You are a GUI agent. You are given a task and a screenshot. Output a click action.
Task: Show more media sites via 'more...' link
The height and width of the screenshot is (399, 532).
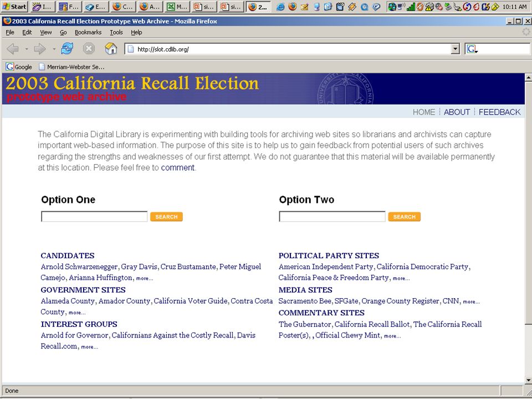click(x=471, y=301)
